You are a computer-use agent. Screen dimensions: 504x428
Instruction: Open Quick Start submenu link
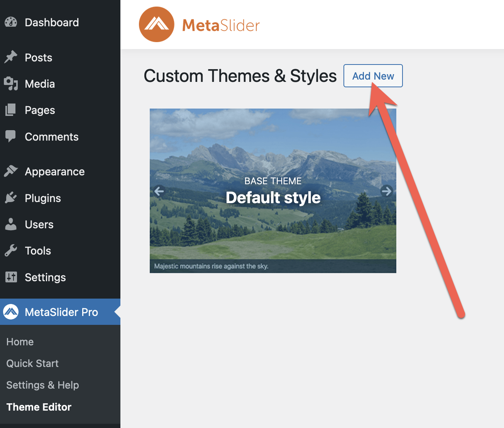pyautogui.click(x=32, y=363)
